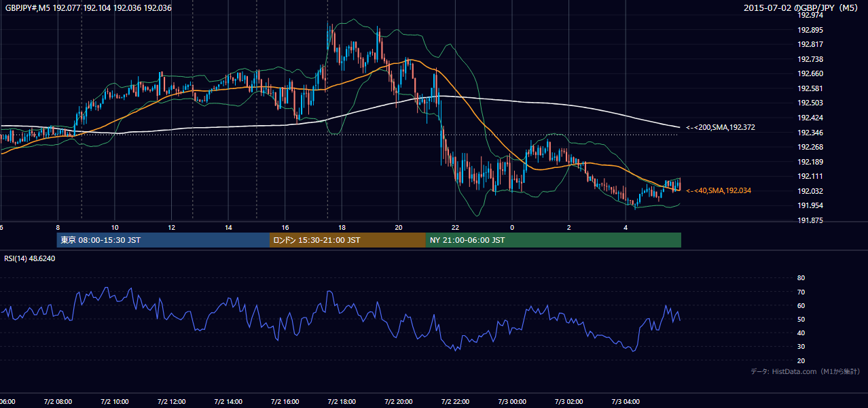The image size is (868, 408).
Task: Click the 7/2 22:00 time axis label
Action: [455, 401]
